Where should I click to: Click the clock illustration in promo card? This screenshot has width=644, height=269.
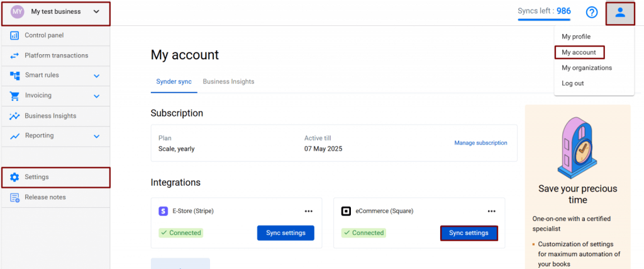coord(577,149)
